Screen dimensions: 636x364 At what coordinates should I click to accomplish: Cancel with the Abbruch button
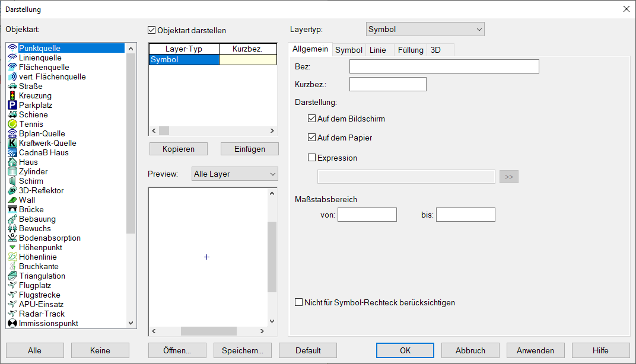[x=470, y=350]
